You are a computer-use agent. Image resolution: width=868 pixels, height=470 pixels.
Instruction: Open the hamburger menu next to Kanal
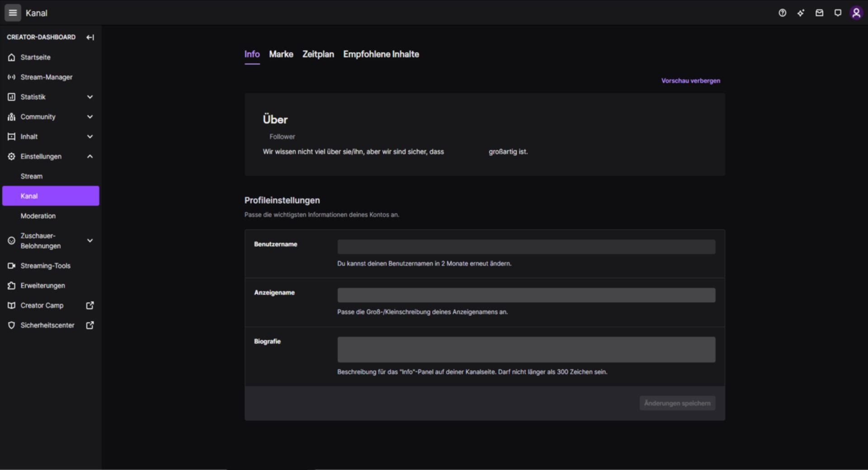[x=13, y=13]
